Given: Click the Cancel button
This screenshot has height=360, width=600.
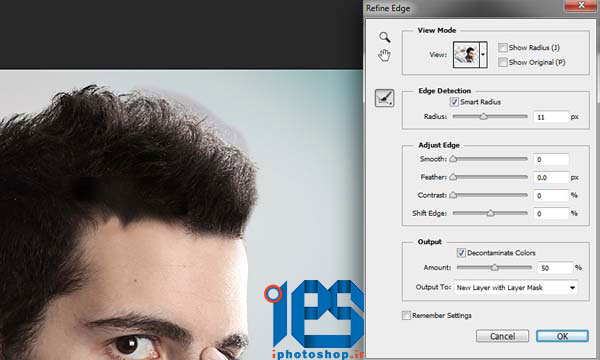Looking at the screenshot, I should (x=502, y=336).
